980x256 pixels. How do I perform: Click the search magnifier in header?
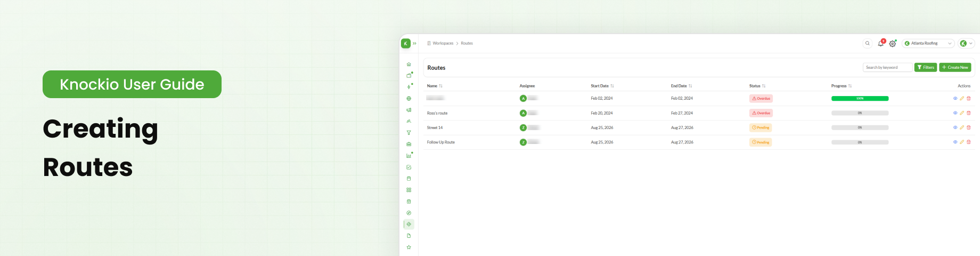click(x=868, y=43)
